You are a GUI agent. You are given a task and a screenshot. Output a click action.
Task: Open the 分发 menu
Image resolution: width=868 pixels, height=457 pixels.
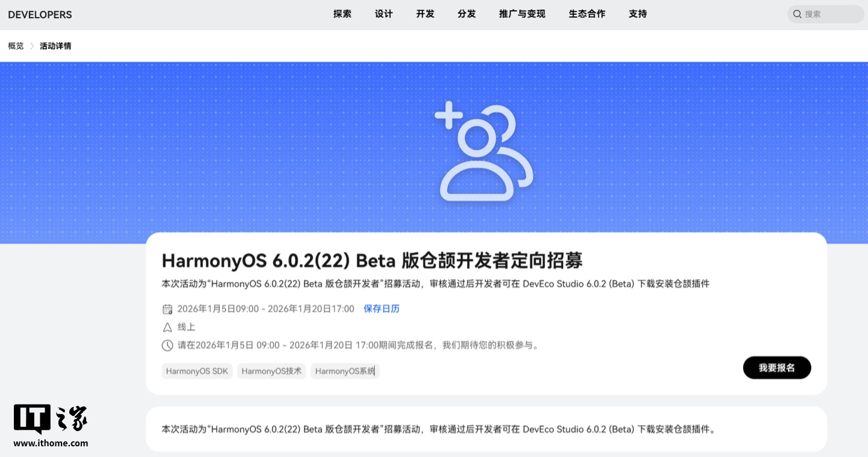467,14
